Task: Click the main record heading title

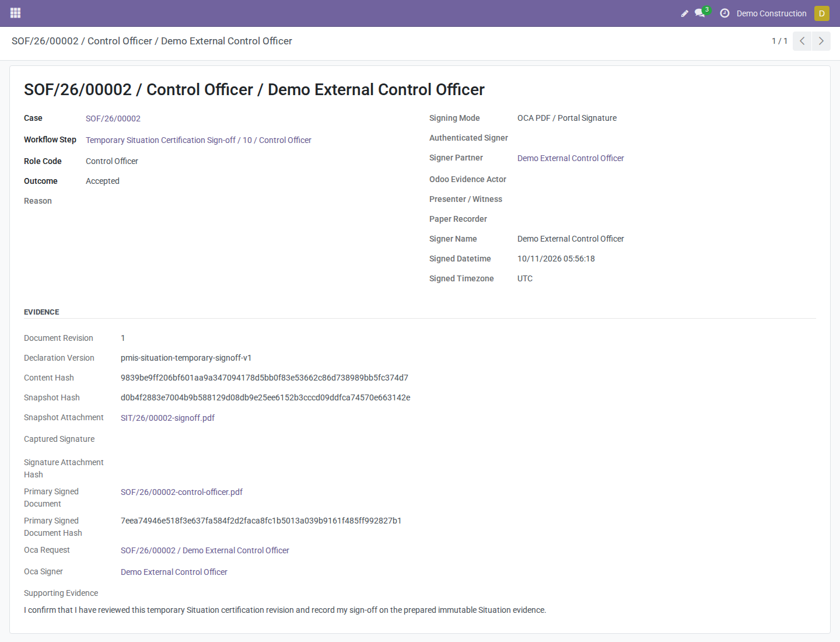Action: tap(254, 89)
